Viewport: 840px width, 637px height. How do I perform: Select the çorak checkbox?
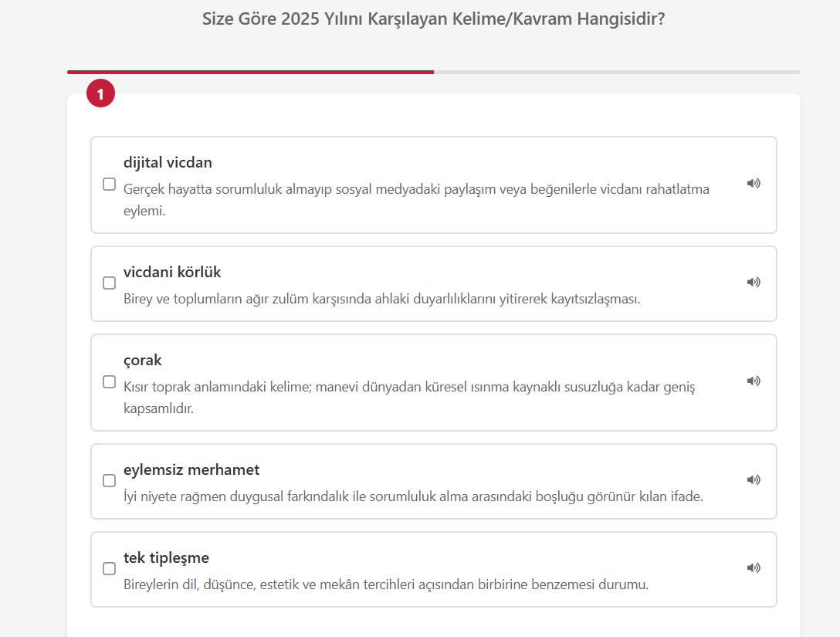coord(110,381)
